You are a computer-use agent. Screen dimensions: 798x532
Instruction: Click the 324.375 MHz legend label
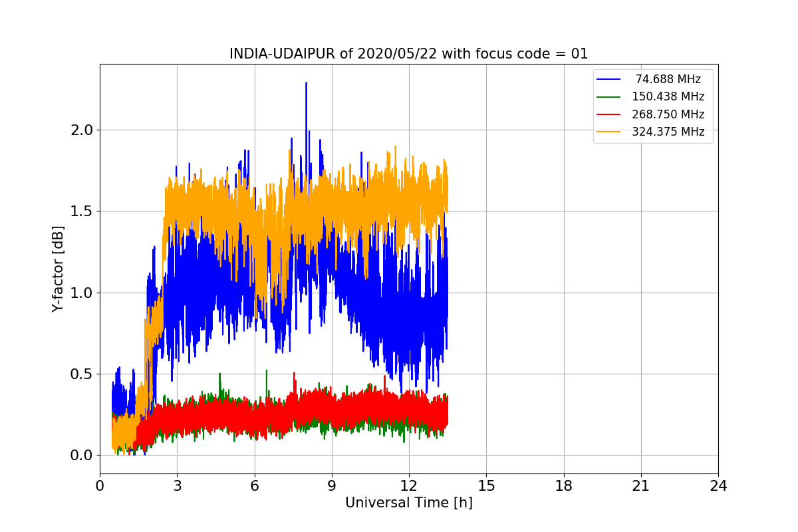[x=668, y=132]
